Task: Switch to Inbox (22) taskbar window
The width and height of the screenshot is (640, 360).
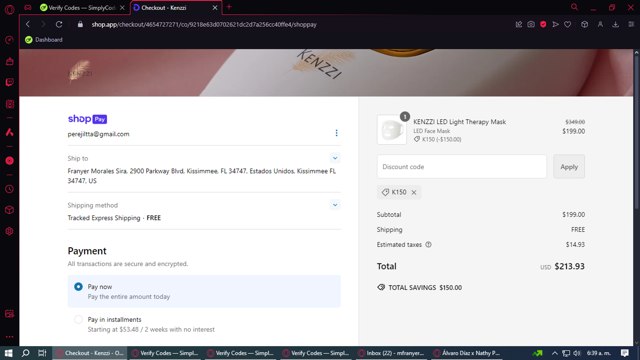Action: point(391,353)
